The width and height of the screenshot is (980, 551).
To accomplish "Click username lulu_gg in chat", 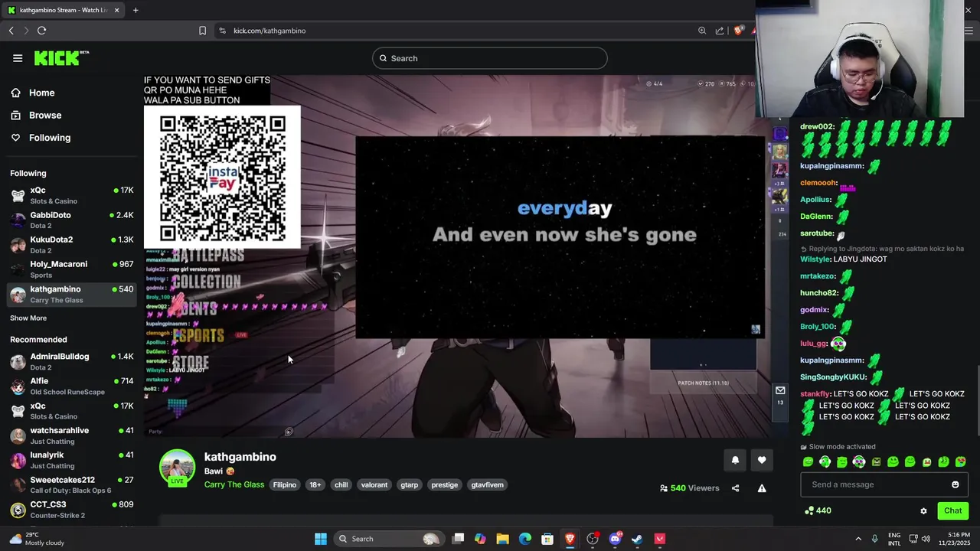I will 814,344.
